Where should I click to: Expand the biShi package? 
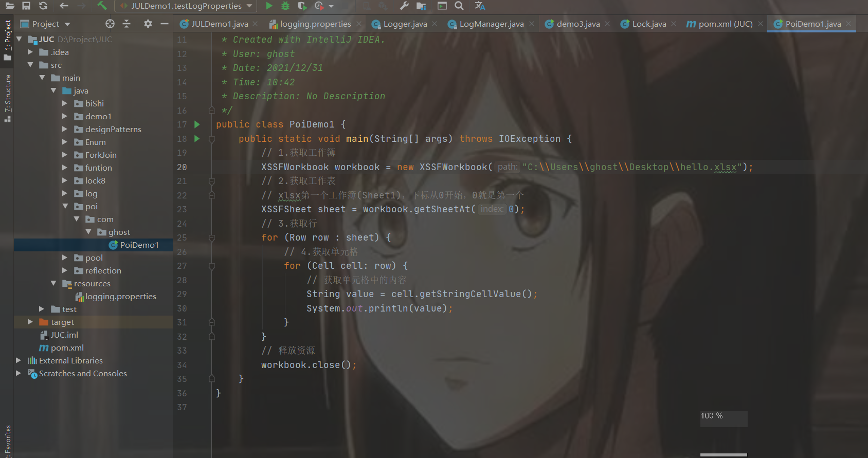pyautogui.click(x=65, y=103)
